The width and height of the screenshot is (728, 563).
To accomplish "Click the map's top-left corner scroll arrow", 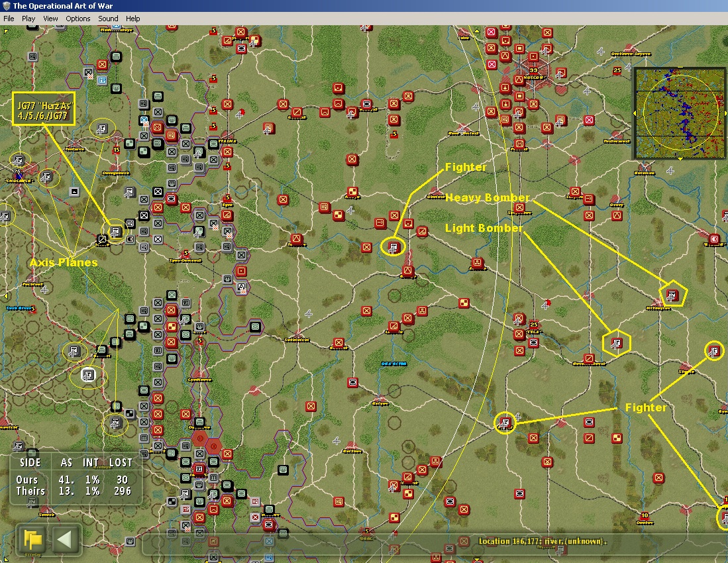I will point(5,32).
